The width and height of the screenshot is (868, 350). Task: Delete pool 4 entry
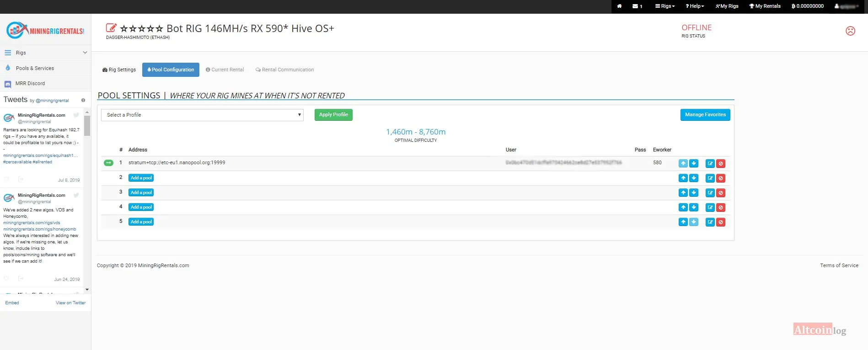[x=721, y=207]
